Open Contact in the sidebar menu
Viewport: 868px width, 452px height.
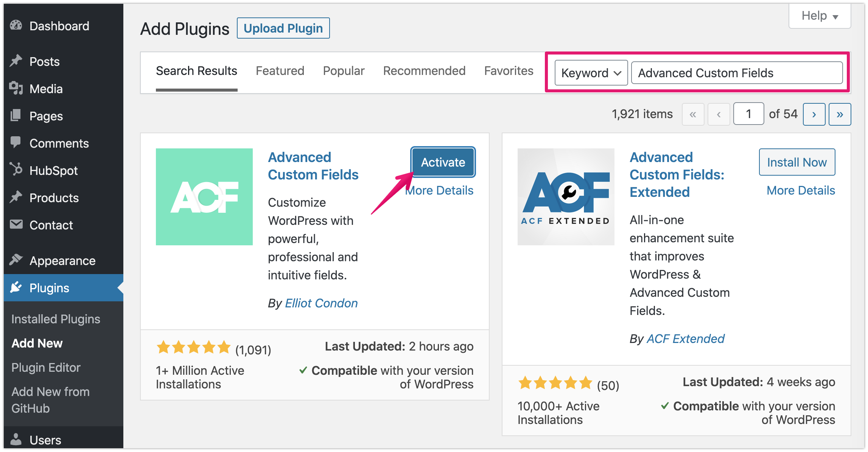click(64, 225)
